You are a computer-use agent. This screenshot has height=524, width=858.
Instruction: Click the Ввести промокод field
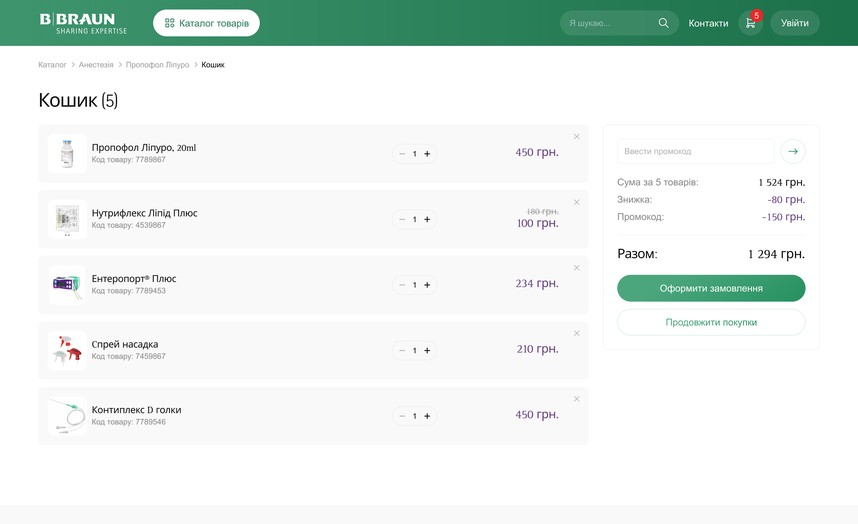pos(695,152)
